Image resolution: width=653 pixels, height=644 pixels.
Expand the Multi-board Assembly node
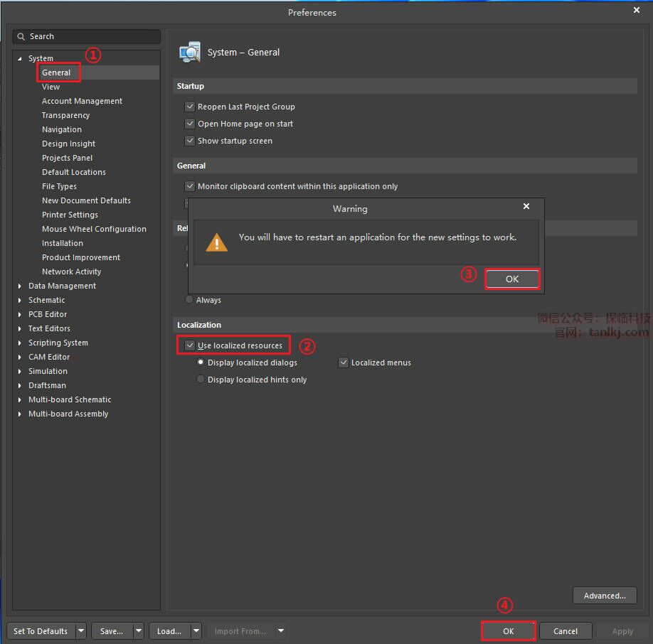(x=20, y=414)
